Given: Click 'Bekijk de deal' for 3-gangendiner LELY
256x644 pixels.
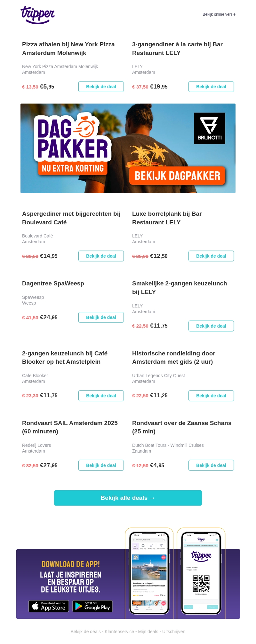Looking at the screenshot, I should coord(211,87).
